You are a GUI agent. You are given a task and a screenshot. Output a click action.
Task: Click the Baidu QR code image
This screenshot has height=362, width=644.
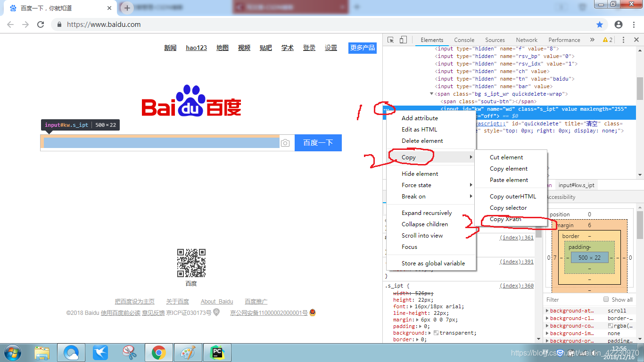click(191, 263)
